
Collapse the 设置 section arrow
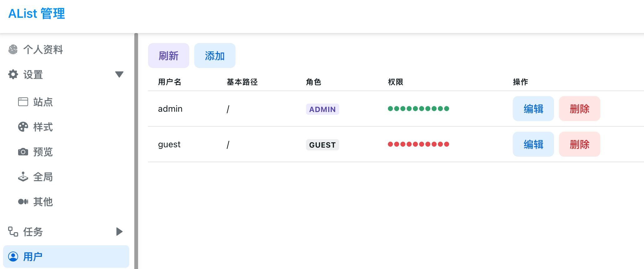119,74
